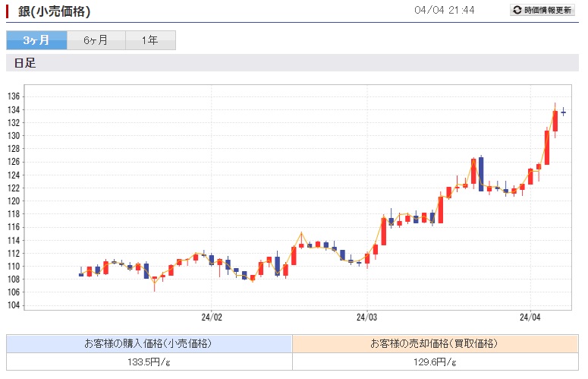The width and height of the screenshot is (588, 379).
Task: Click the 銀(小売価格) heading
Action: 54,11
